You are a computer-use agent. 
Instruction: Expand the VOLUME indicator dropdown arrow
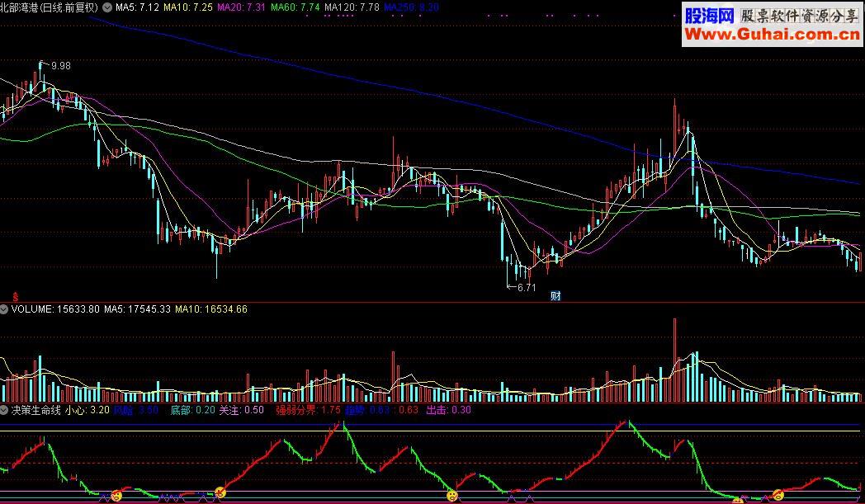pos(4,309)
